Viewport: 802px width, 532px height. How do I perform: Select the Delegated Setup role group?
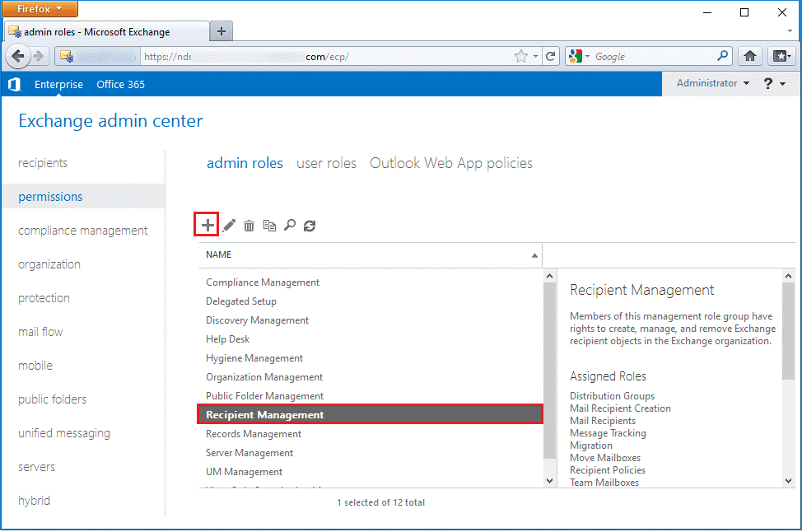(x=371, y=301)
